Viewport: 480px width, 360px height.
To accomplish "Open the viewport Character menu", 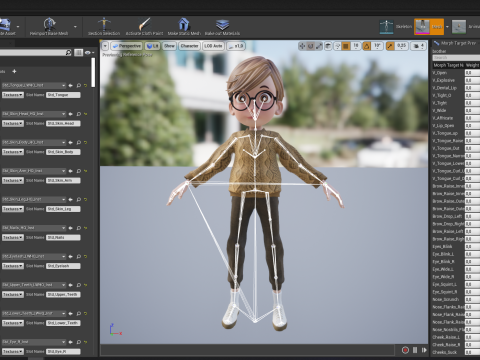I will pos(189,46).
